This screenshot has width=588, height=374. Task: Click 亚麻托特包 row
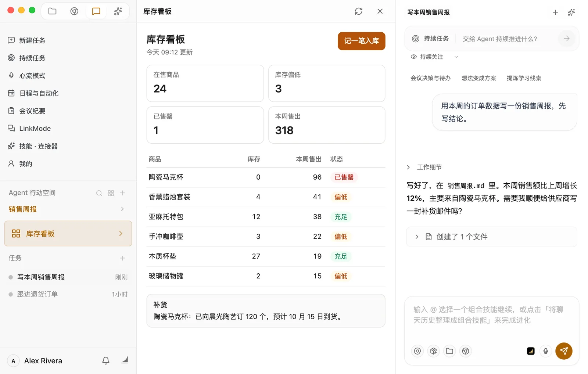pyautogui.click(x=266, y=217)
